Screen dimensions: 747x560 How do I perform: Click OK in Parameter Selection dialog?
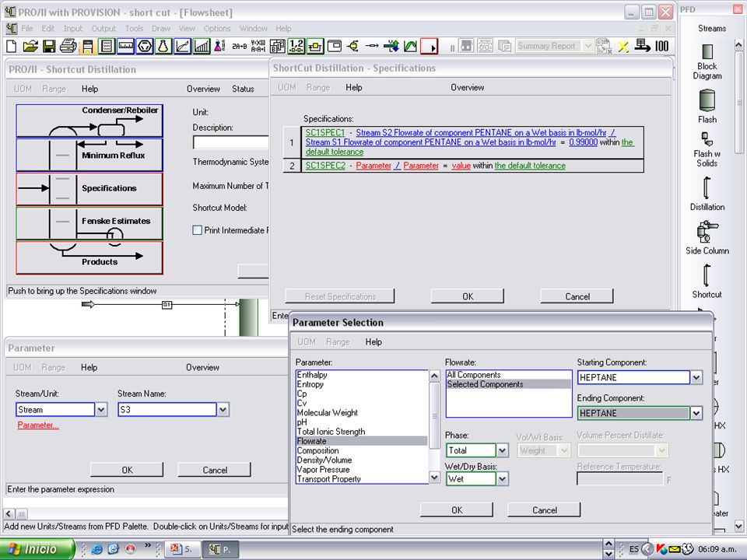[457, 510]
